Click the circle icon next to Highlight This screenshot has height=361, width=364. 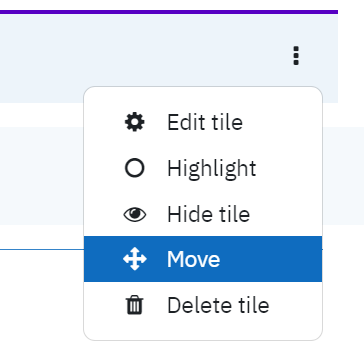135,168
